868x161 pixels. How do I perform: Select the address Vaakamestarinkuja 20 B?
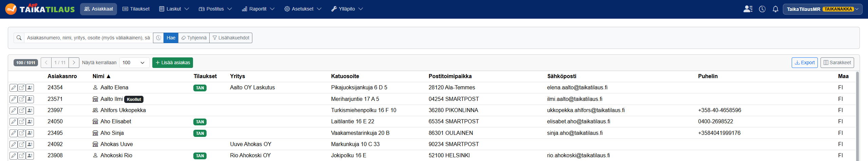pos(360,133)
